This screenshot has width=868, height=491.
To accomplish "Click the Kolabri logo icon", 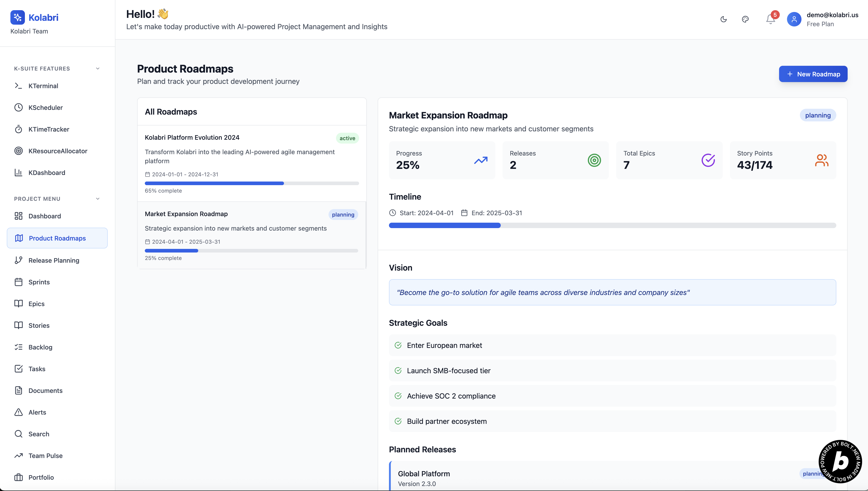I will pyautogui.click(x=18, y=17).
